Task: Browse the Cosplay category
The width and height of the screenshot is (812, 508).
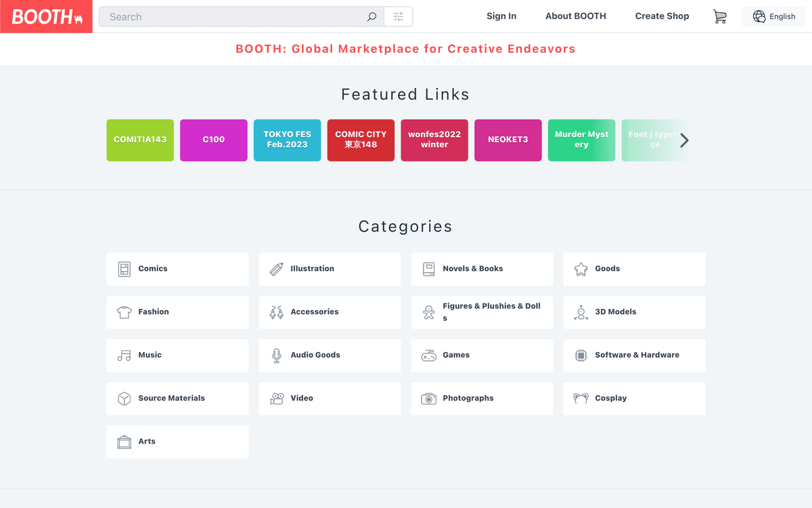Action: coord(634,399)
